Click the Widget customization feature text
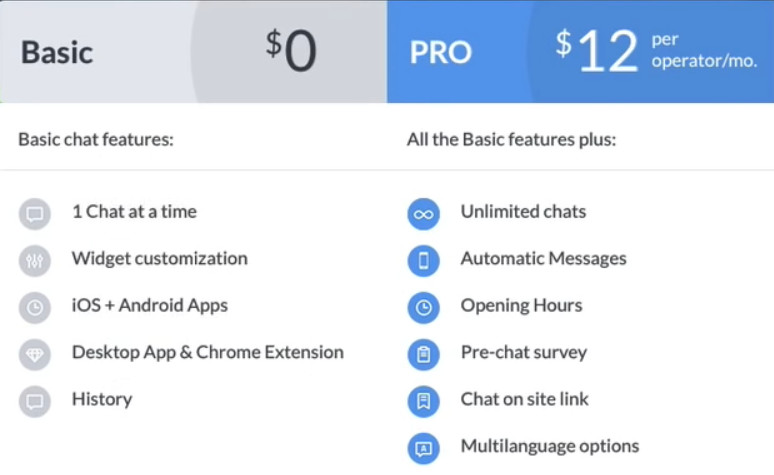The image size is (774, 475). 159,259
